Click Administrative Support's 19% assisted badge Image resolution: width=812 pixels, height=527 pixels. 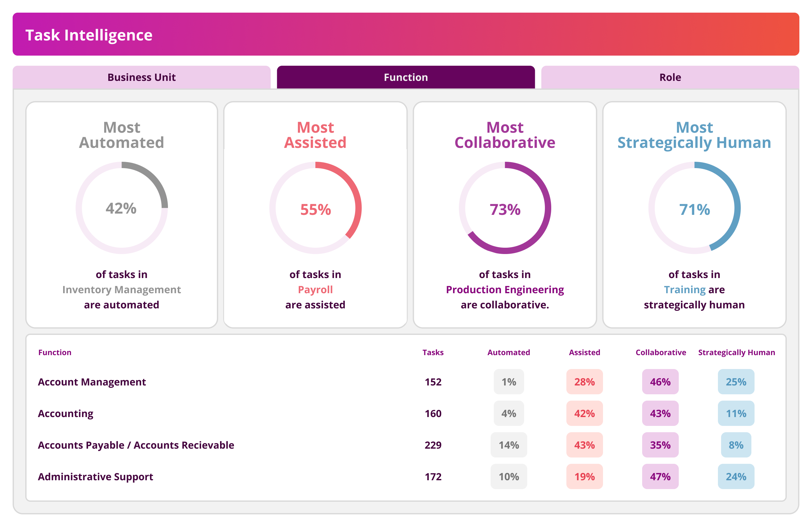tap(584, 477)
